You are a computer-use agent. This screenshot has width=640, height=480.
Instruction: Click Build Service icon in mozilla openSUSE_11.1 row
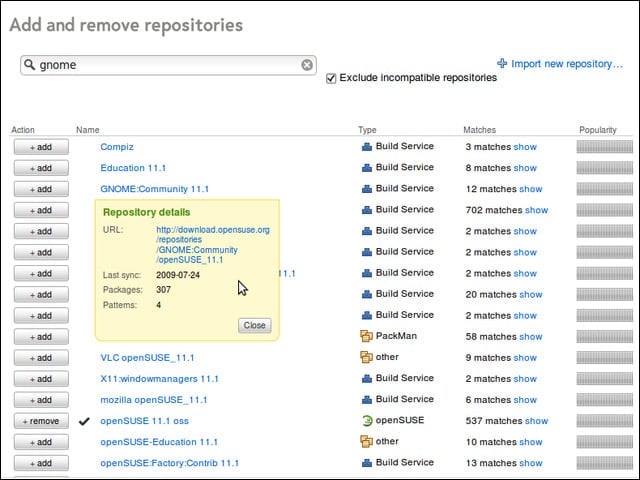(367, 400)
